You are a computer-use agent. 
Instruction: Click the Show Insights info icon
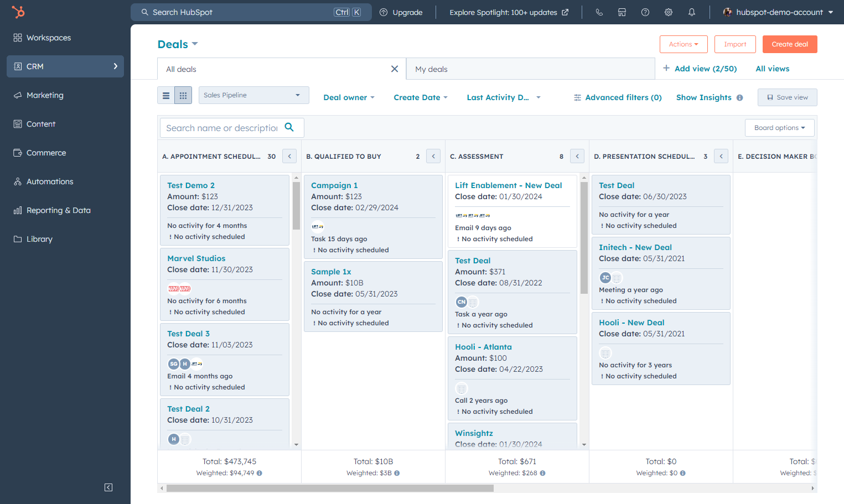(739, 98)
